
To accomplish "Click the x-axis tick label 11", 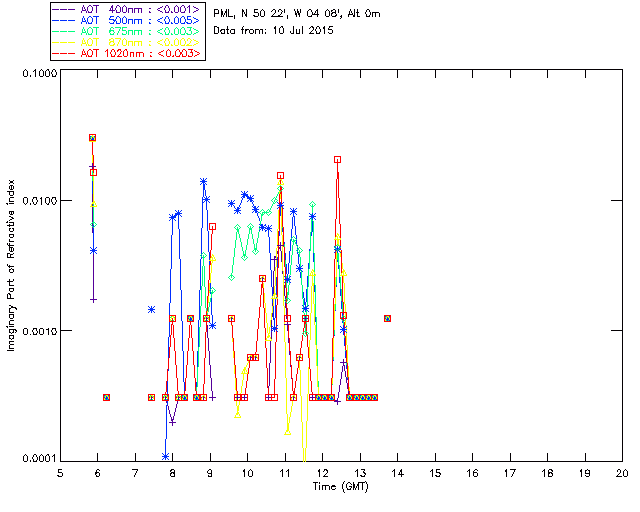I will [285, 473].
